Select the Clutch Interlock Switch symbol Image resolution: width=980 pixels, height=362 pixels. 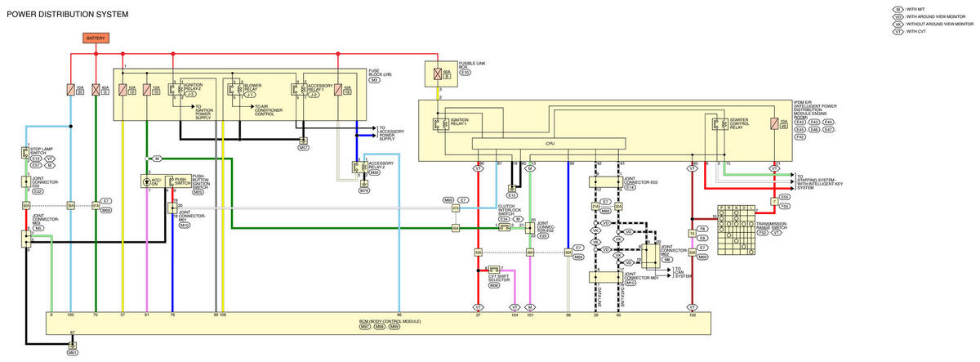coord(503,228)
